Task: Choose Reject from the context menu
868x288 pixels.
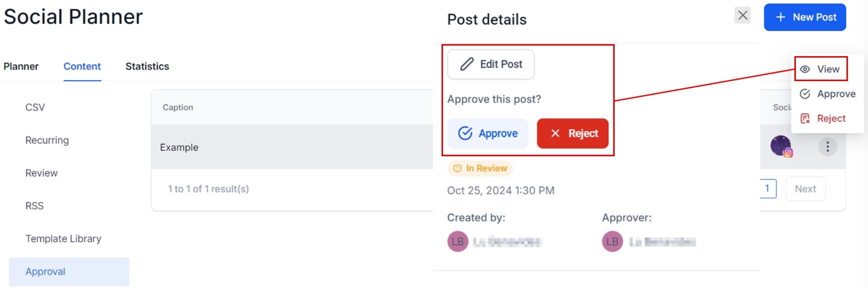Action: [823, 118]
